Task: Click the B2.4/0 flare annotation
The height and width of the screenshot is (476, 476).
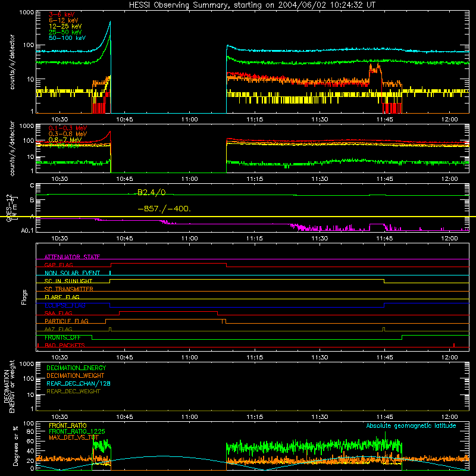Action: (x=152, y=192)
